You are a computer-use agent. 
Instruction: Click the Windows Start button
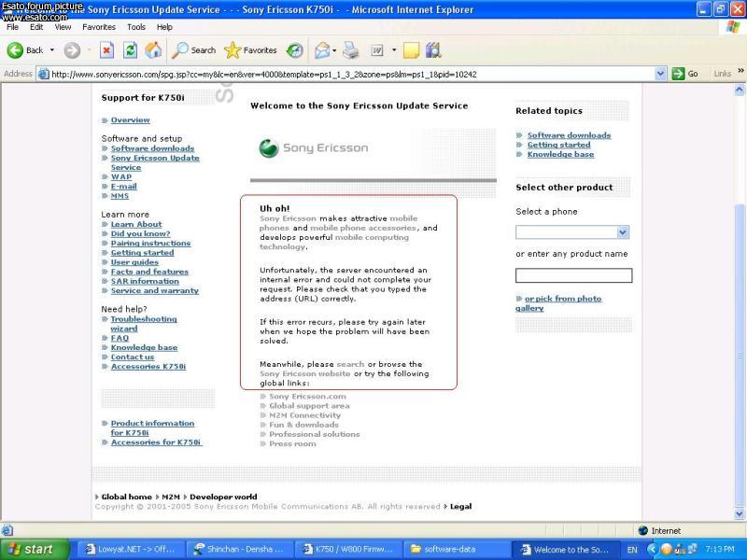point(35,550)
